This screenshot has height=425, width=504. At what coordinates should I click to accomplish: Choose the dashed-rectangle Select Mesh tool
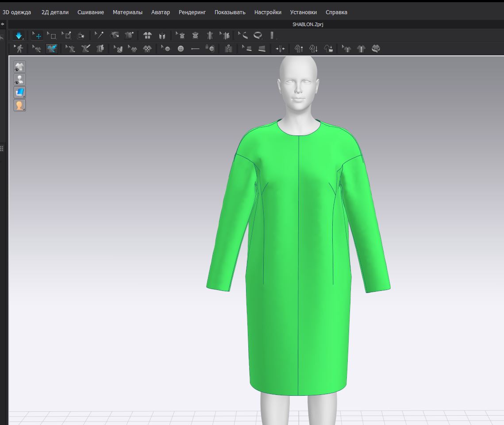[x=52, y=36]
